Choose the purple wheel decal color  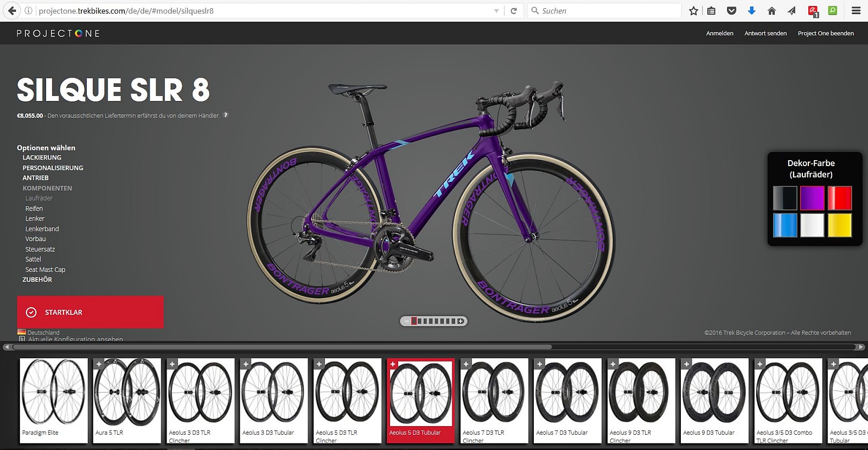click(812, 198)
